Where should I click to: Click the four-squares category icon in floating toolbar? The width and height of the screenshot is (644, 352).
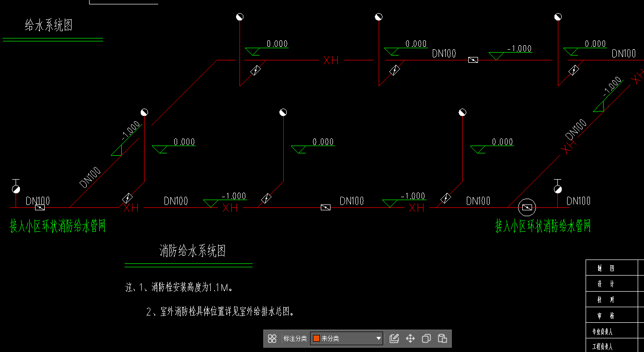click(x=273, y=338)
